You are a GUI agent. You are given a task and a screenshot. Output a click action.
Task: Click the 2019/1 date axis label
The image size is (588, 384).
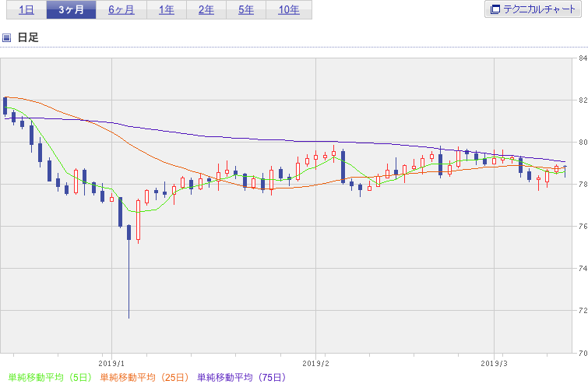point(111,363)
